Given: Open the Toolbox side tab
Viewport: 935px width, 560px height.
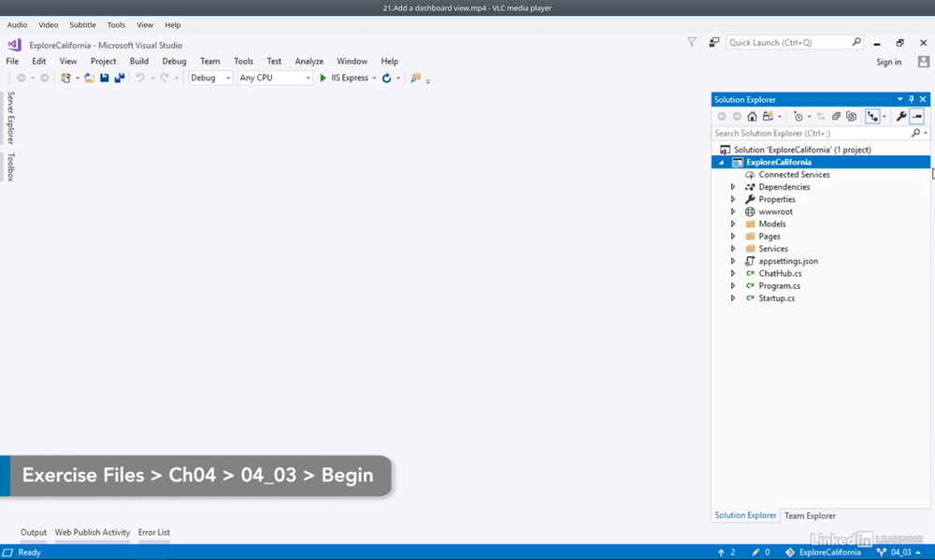Looking at the screenshot, I should point(10,167).
